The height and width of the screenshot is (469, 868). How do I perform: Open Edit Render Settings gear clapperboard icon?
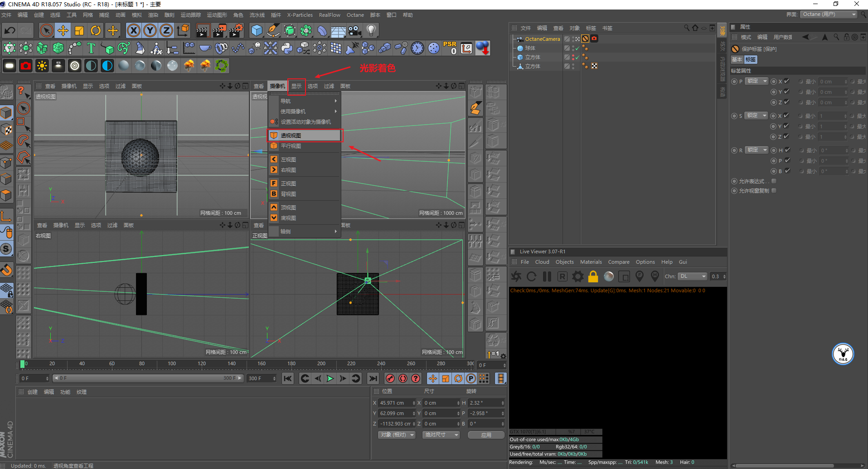coord(236,31)
